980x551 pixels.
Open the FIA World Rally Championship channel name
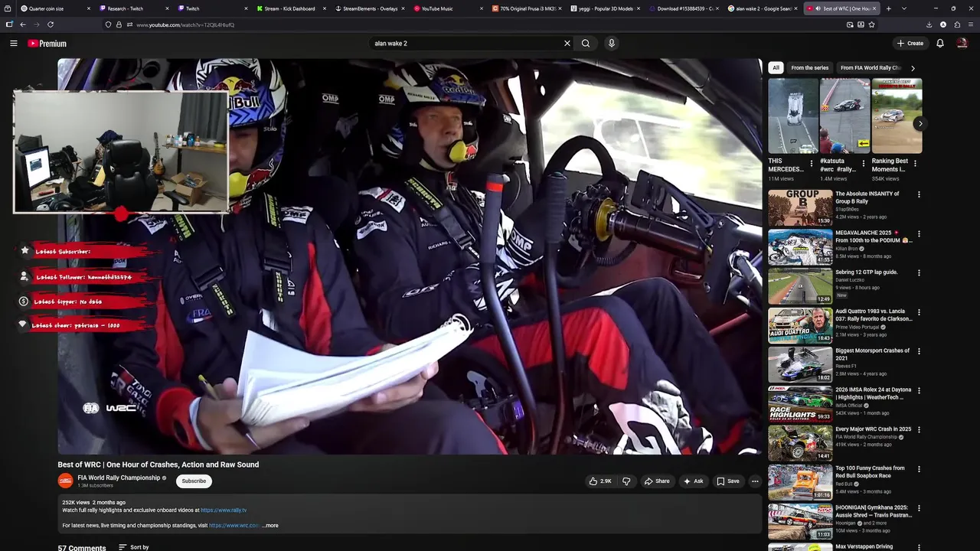pyautogui.click(x=119, y=478)
